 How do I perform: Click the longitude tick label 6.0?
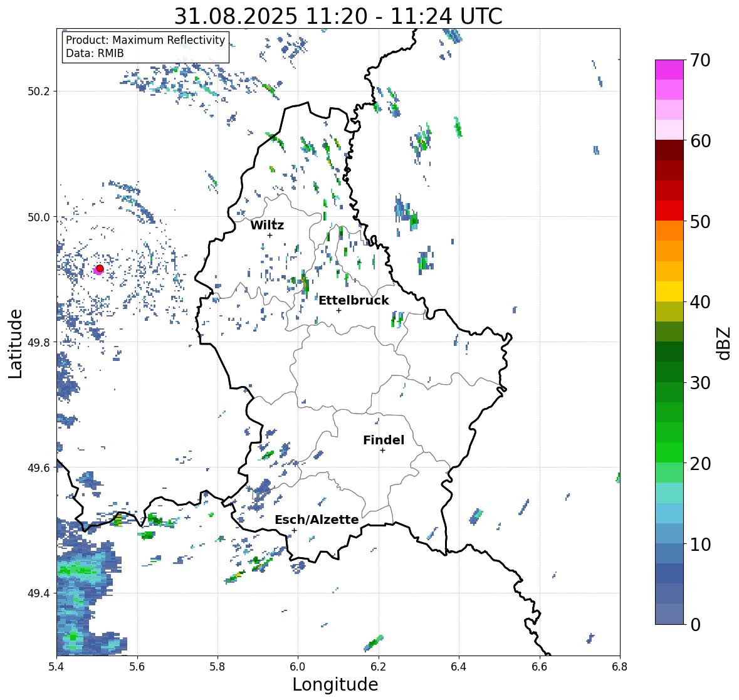298,666
